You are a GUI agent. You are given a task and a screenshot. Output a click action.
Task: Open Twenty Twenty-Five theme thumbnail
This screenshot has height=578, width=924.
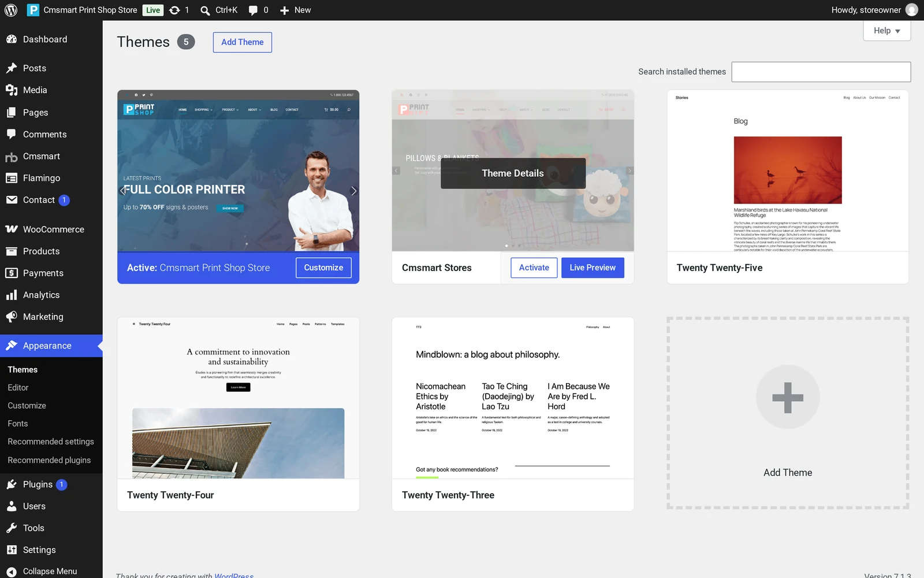click(x=788, y=171)
